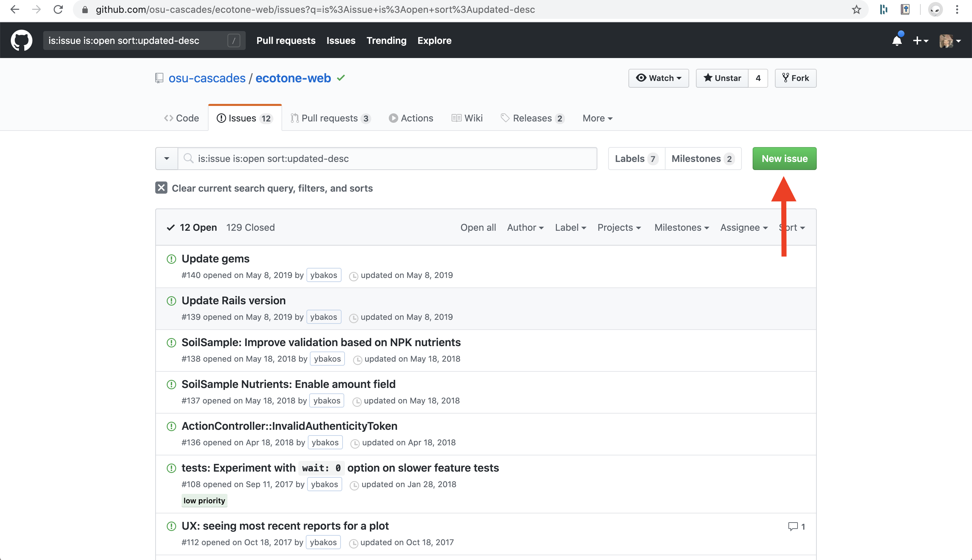Click the X icon to clear search filters
The image size is (972, 560).
(161, 188)
